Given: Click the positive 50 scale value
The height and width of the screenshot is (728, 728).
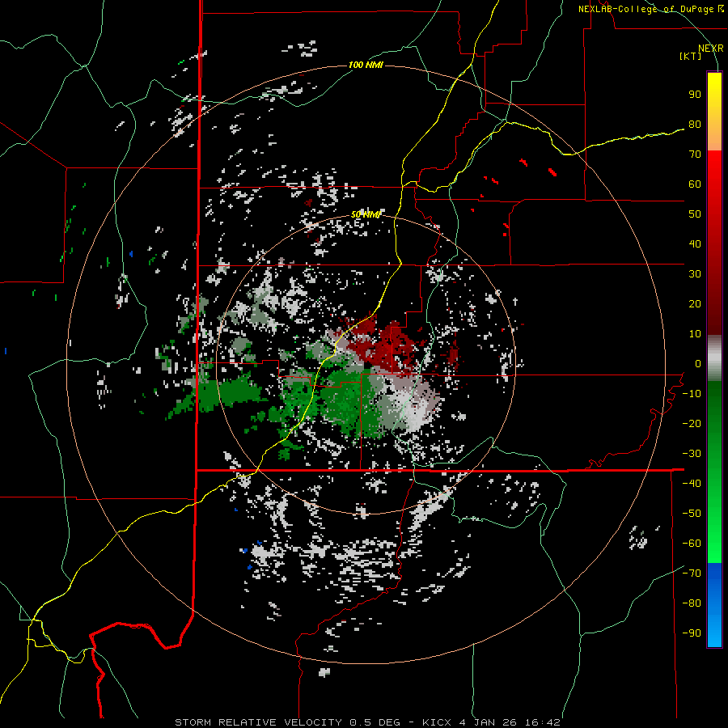Looking at the screenshot, I should (x=695, y=214).
